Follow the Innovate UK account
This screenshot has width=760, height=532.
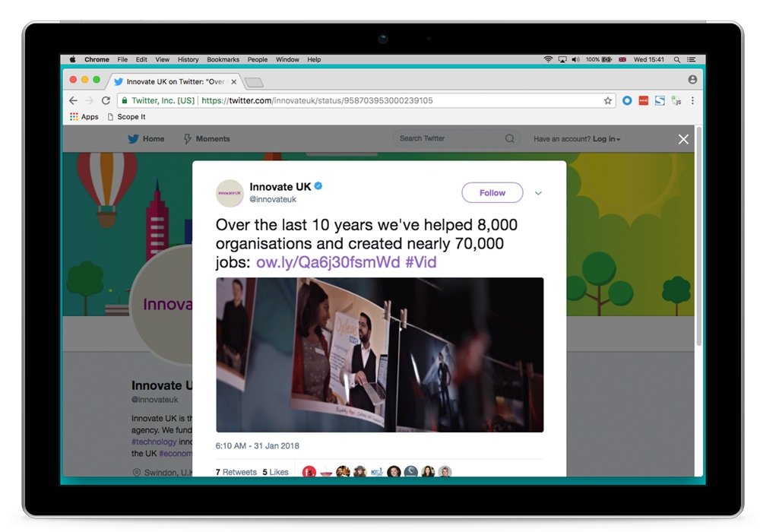pos(492,193)
